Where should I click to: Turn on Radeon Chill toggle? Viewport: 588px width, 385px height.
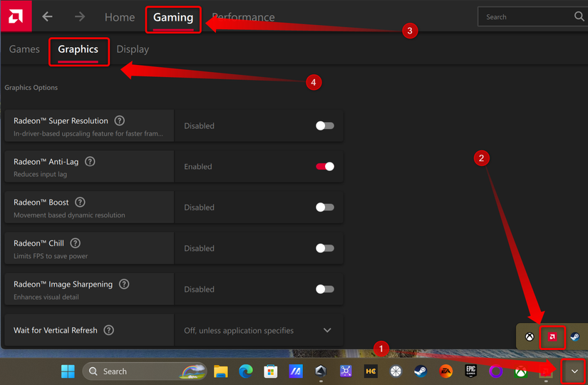(325, 248)
